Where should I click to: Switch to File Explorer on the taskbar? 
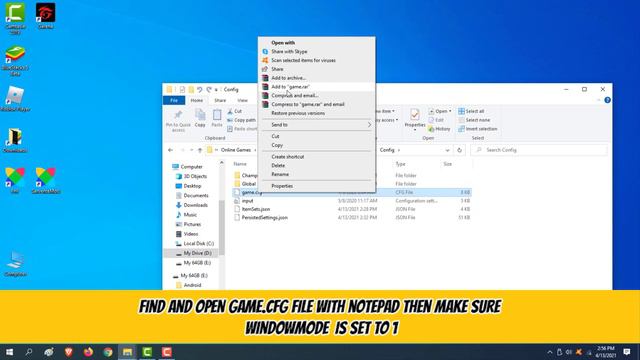coord(127,352)
